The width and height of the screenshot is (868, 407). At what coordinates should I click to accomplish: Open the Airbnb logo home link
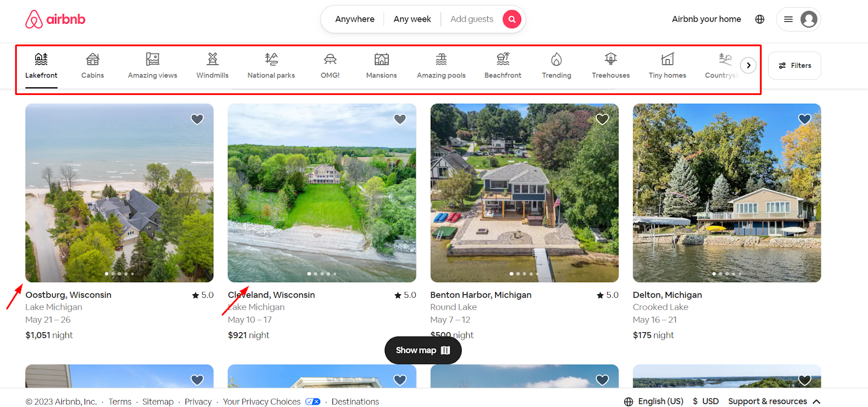(55, 20)
